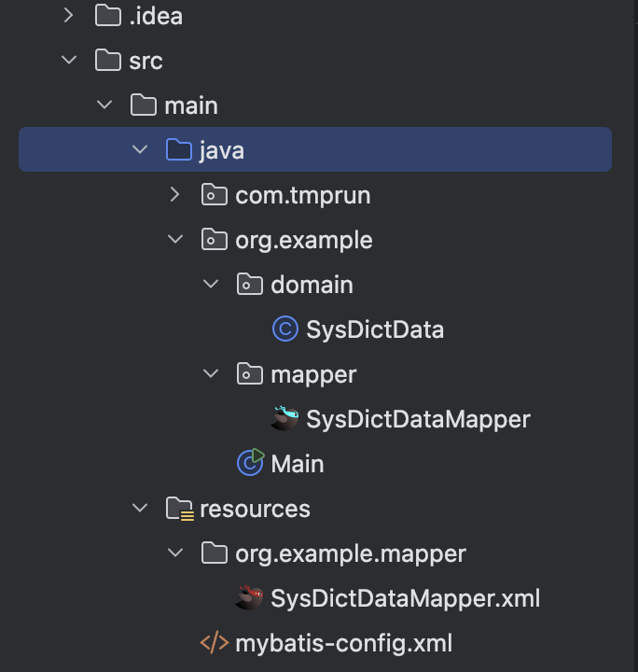Image resolution: width=638 pixels, height=672 pixels.
Task: Click the resources root folder icon
Action: coord(180,509)
